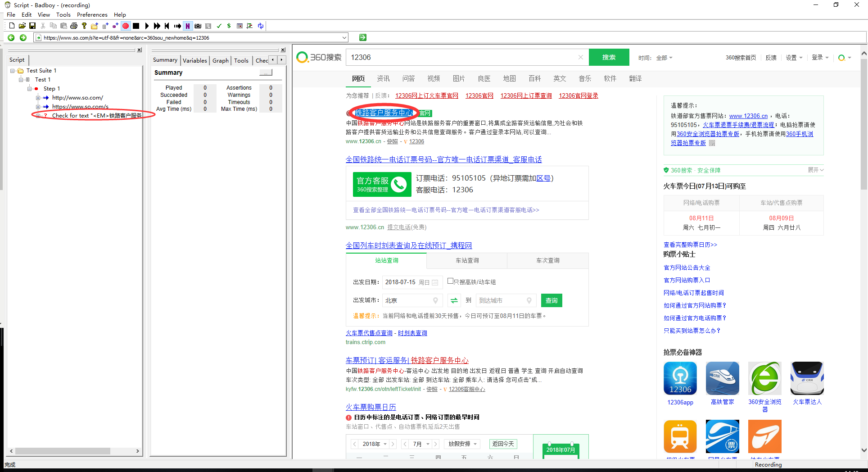Click the data table toolbar icon
Screen dimensions: 868x472
240,26
